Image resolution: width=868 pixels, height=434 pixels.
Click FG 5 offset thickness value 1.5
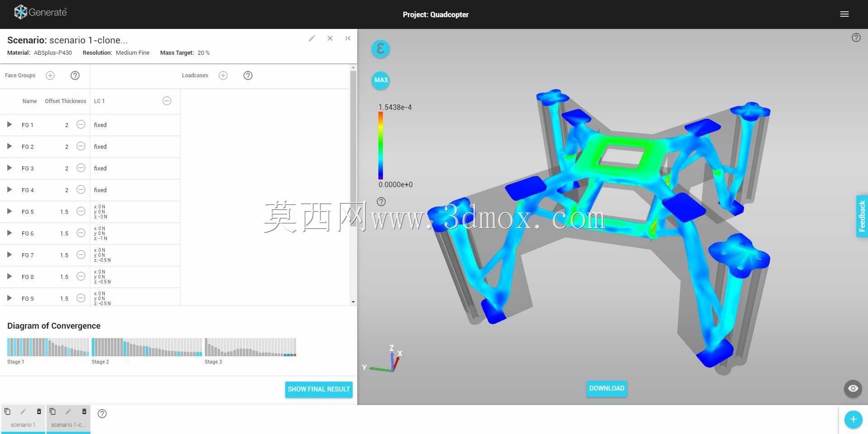coord(64,212)
